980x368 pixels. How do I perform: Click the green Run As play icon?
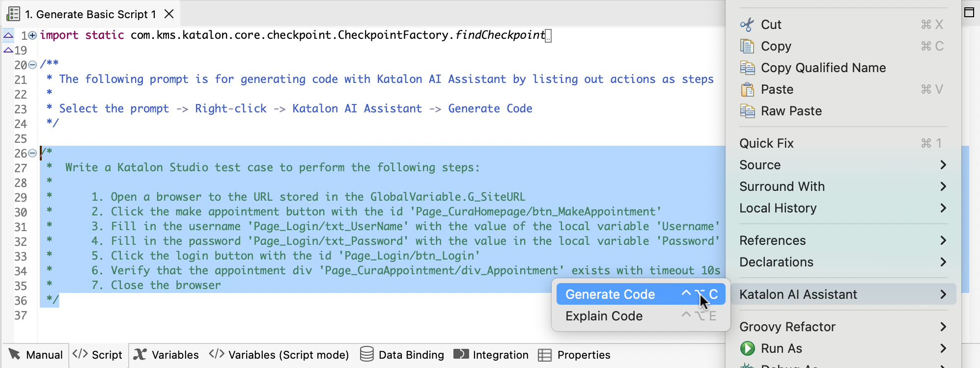tap(747, 348)
